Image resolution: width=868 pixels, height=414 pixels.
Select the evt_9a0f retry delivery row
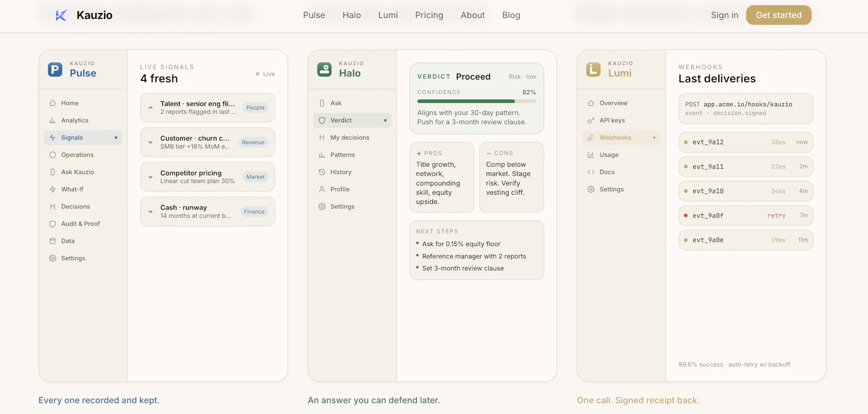tap(745, 215)
